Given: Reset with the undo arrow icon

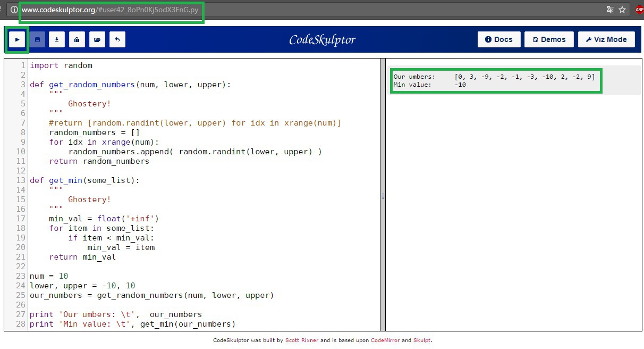Looking at the screenshot, I should [x=117, y=39].
